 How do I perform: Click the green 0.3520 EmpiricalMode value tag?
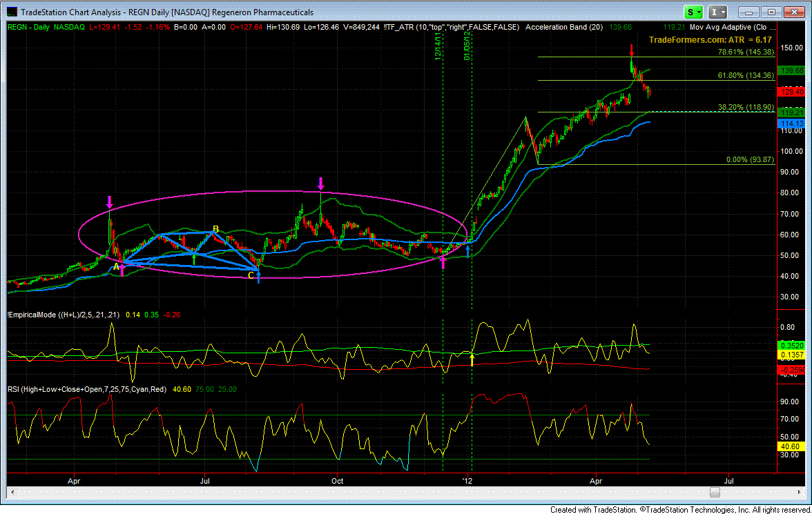[792, 345]
